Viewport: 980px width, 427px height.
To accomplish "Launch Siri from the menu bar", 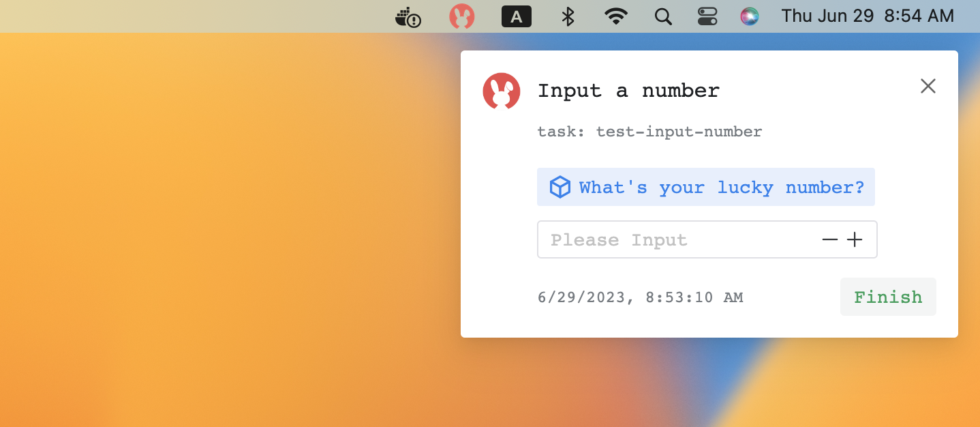I will pos(750,16).
